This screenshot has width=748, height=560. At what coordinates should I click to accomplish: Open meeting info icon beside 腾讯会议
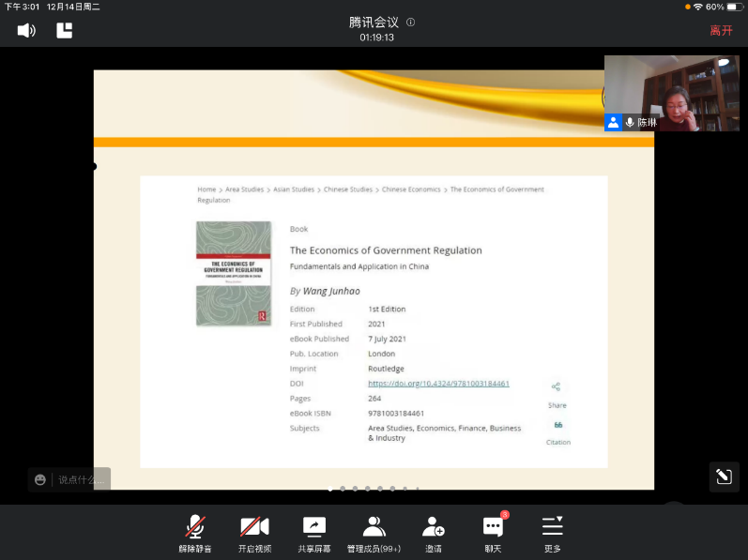(x=410, y=23)
